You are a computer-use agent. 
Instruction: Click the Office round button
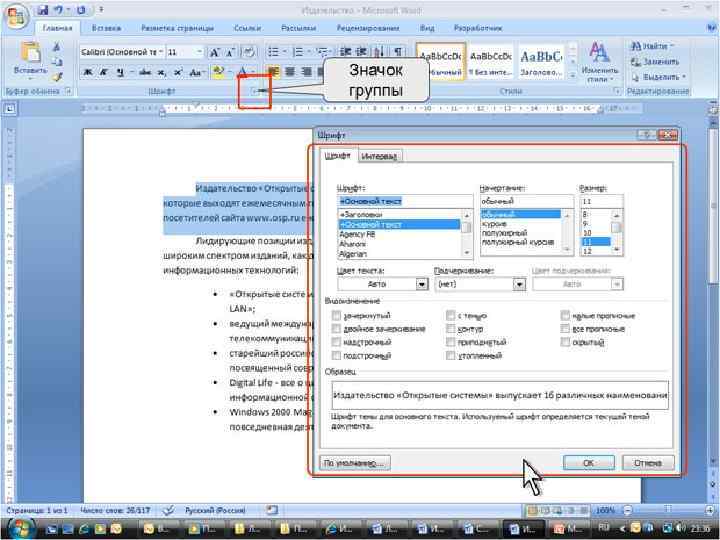[x=17, y=17]
